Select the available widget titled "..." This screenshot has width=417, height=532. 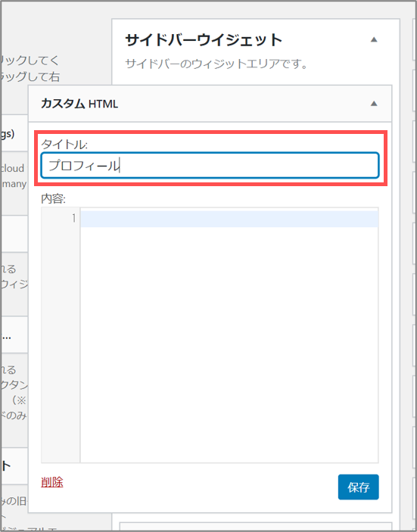click(x=14, y=335)
